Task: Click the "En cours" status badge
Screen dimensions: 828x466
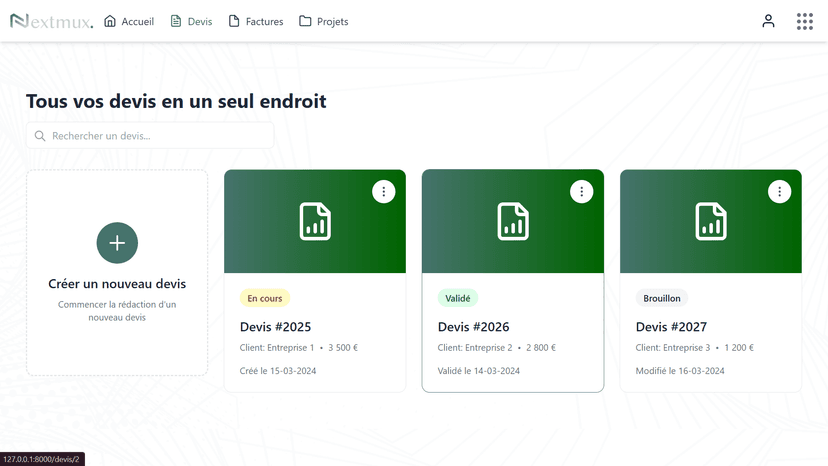Action: [265, 298]
